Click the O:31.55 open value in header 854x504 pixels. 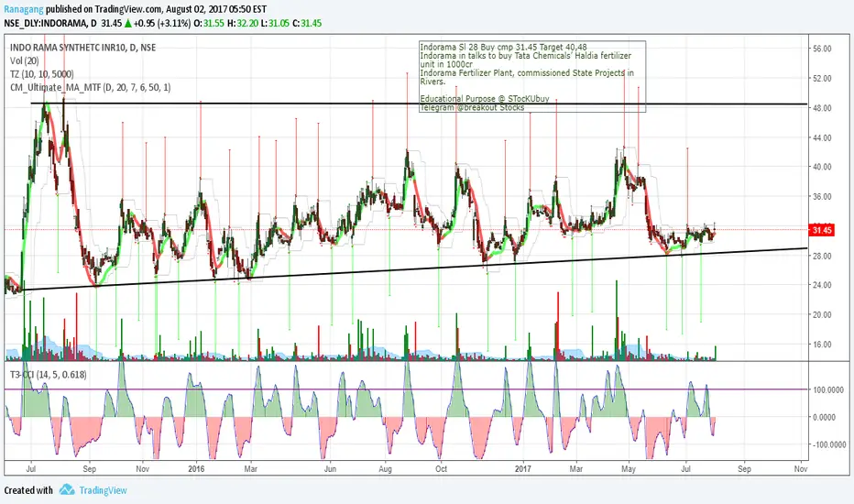209,23
